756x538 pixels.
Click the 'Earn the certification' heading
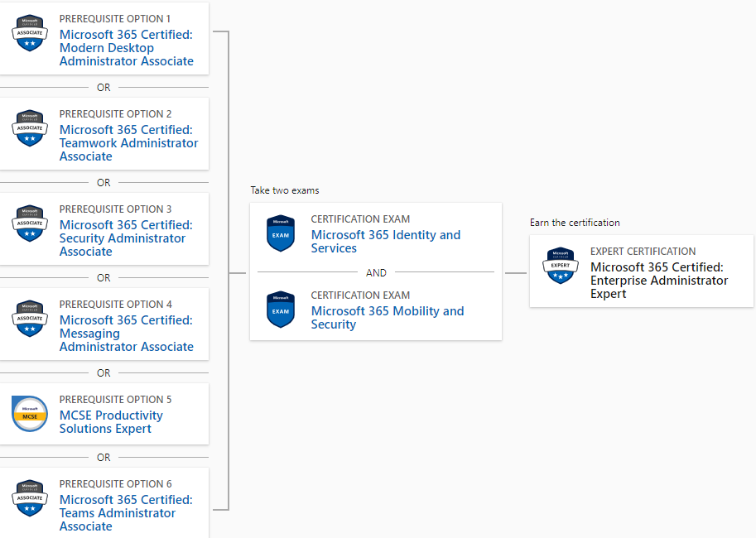tap(575, 223)
